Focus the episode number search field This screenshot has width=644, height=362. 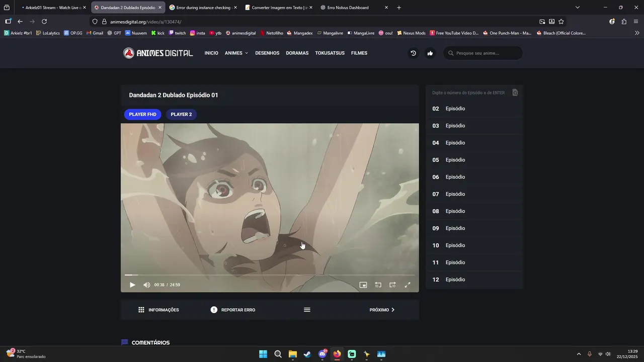[468, 93]
